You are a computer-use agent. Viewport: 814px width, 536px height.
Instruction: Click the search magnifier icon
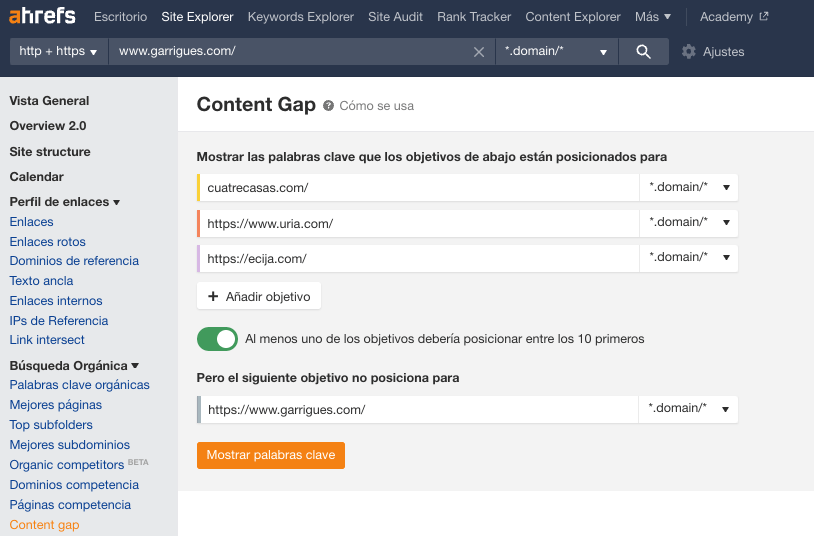643,51
